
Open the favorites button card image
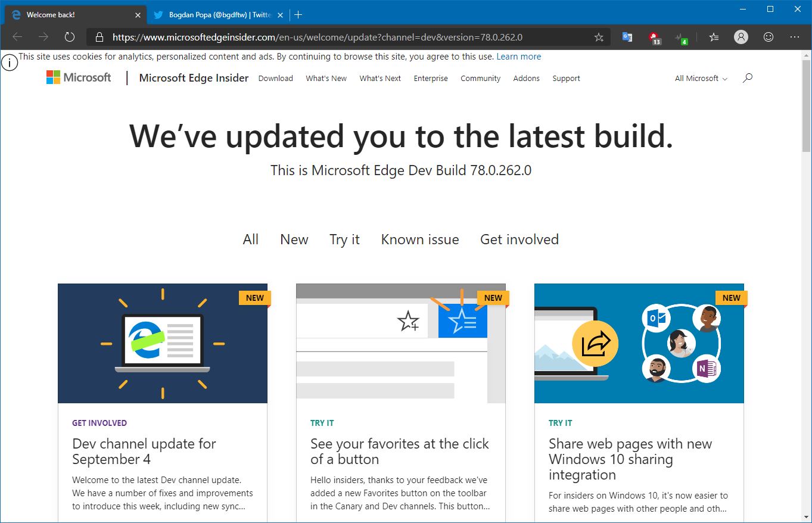[x=401, y=343]
